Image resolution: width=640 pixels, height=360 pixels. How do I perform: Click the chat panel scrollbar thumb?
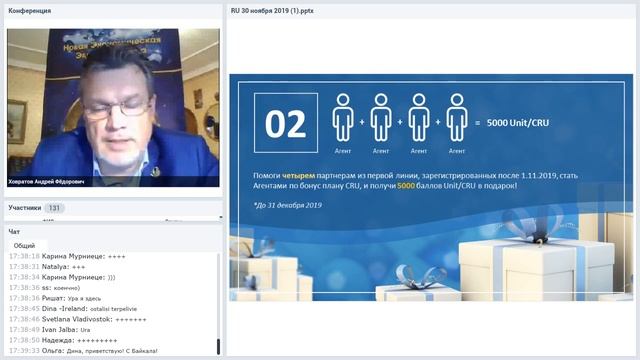218,347
